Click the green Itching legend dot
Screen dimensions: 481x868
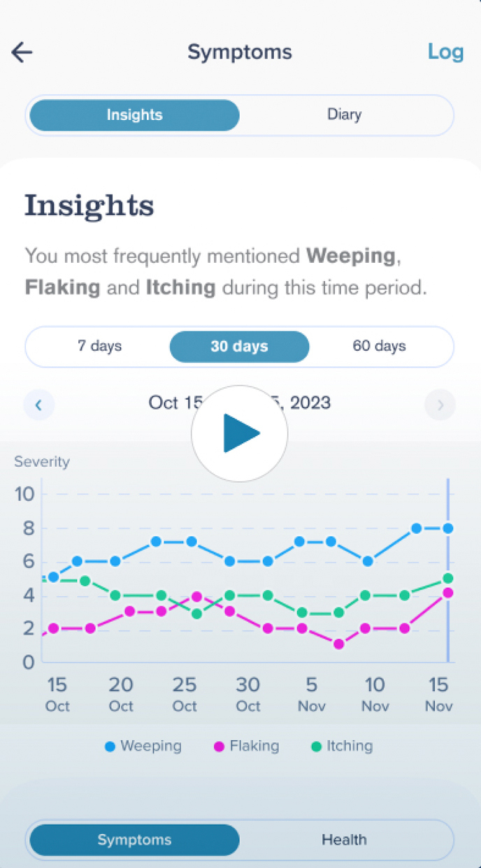point(316,746)
